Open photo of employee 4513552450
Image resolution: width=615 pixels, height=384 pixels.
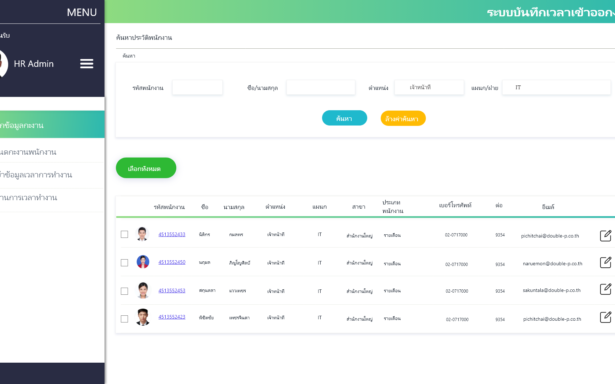143,262
